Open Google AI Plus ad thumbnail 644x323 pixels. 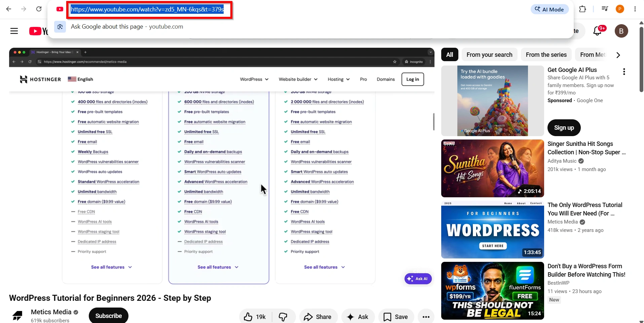pos(492,101)
